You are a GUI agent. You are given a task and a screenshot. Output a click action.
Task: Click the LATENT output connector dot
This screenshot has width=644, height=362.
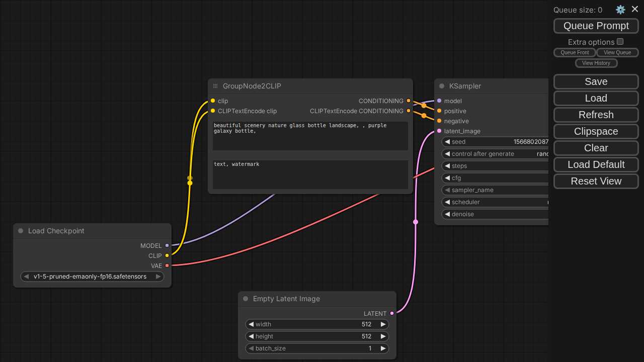(x=392, y=313)
